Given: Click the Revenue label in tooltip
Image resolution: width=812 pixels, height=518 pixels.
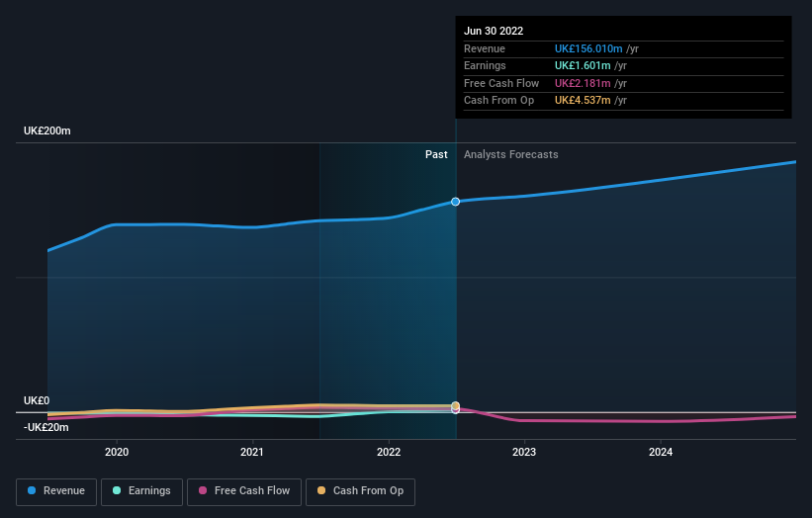Looking at the screenshot, I should click(485, 48).
